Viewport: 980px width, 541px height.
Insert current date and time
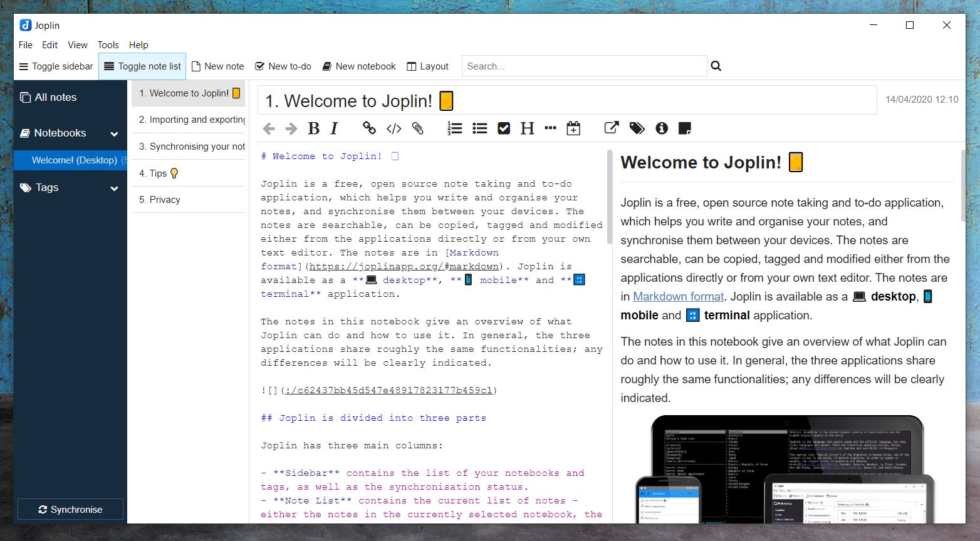click(x=573, y=128)
